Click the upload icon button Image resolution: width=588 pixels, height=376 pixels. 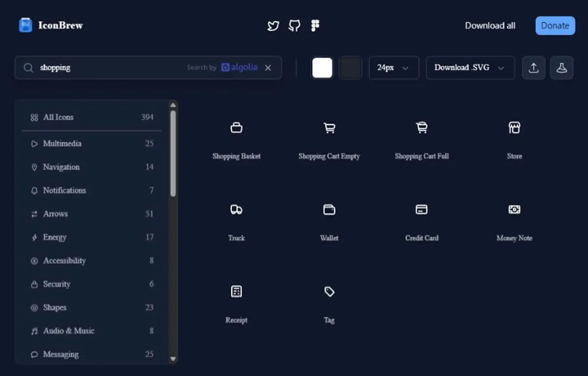(x=534, y=68)
